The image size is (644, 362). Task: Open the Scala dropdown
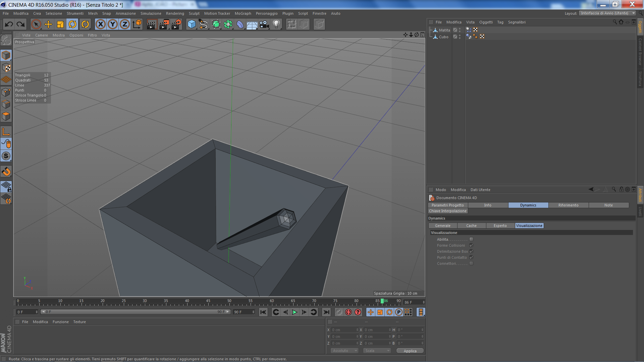pos(377,351)
